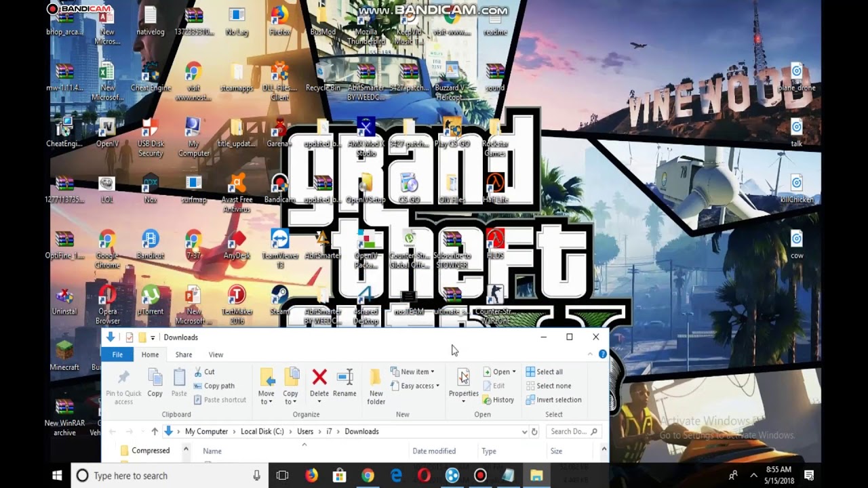
Task: Click Pin to Quick access
Action: (123, 387)
